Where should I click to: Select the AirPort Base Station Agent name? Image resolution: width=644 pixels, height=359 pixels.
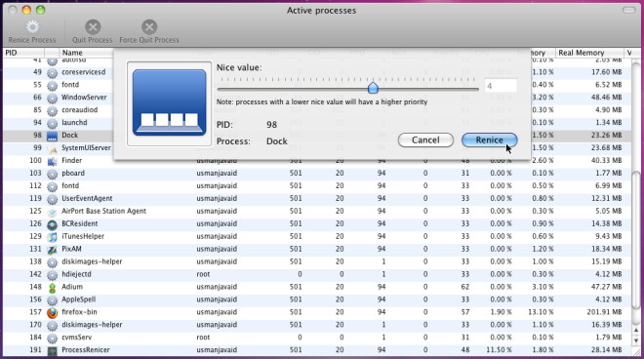tap(103, 211)
